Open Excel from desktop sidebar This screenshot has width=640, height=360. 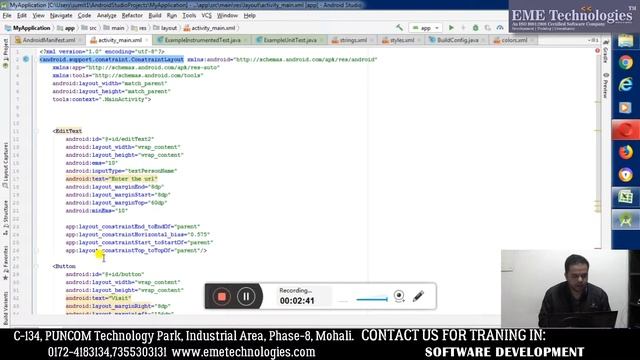click(x=625, y=197)
